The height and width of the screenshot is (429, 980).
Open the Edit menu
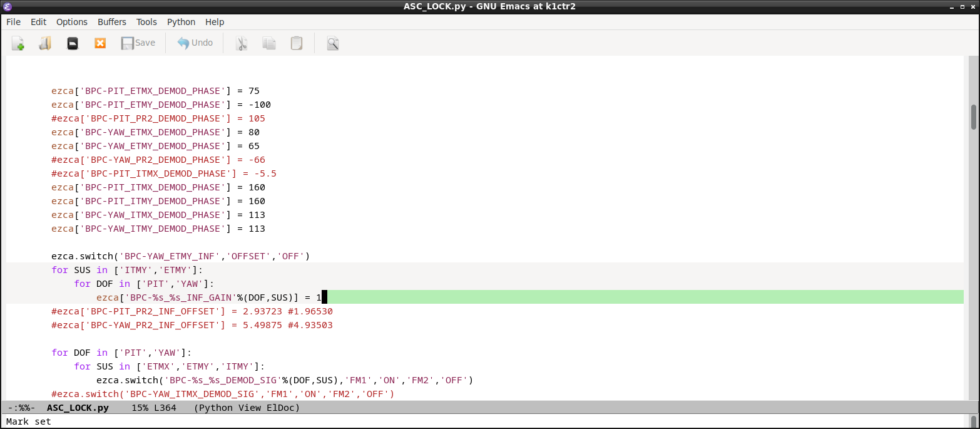point(39,22)
